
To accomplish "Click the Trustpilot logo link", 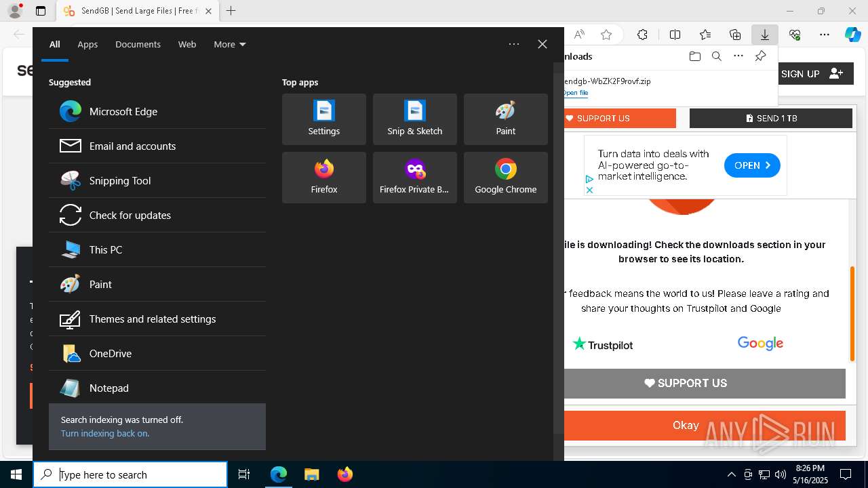I will click(603, 344).
